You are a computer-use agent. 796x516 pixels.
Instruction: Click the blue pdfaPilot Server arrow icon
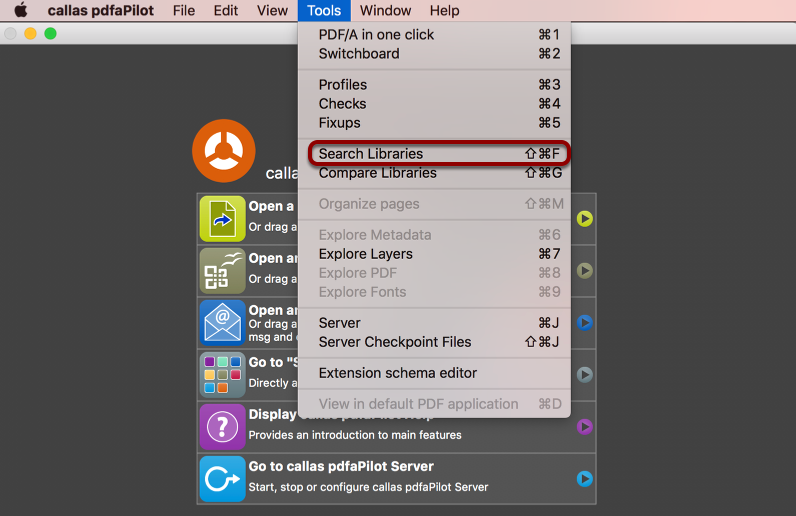tap(222, 479)
